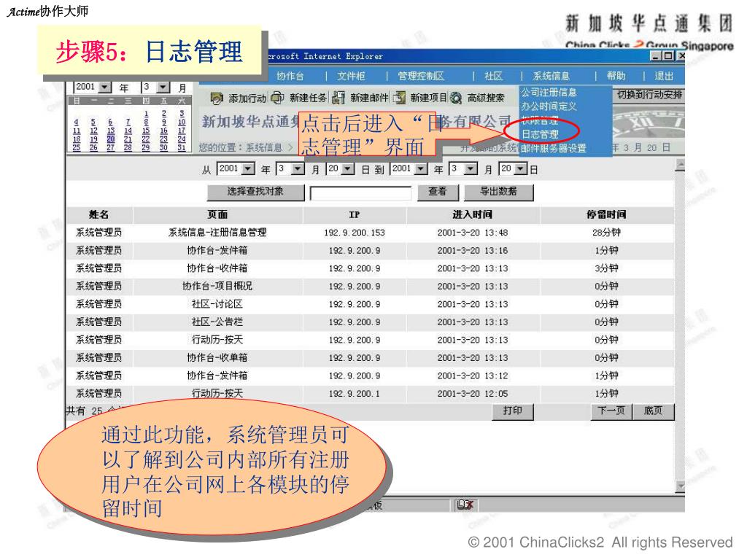This screenshot has width=747, height=560.
Task: Click IP cell 192.9.200.153
Action: (x=354, y=233)
